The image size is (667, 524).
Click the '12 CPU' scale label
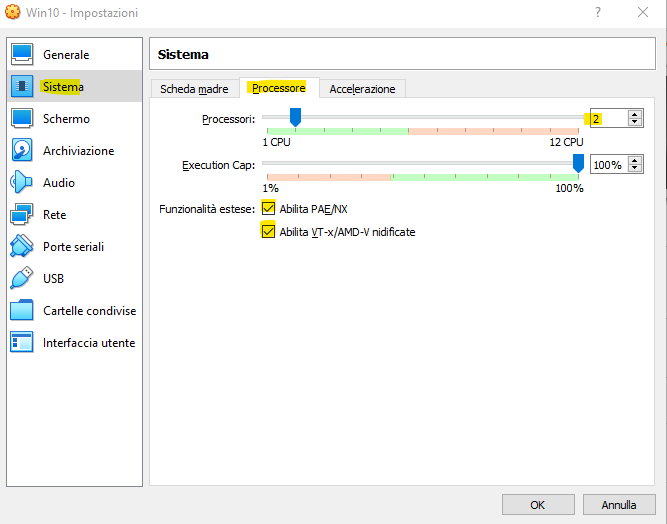click(x=566, y=142)
